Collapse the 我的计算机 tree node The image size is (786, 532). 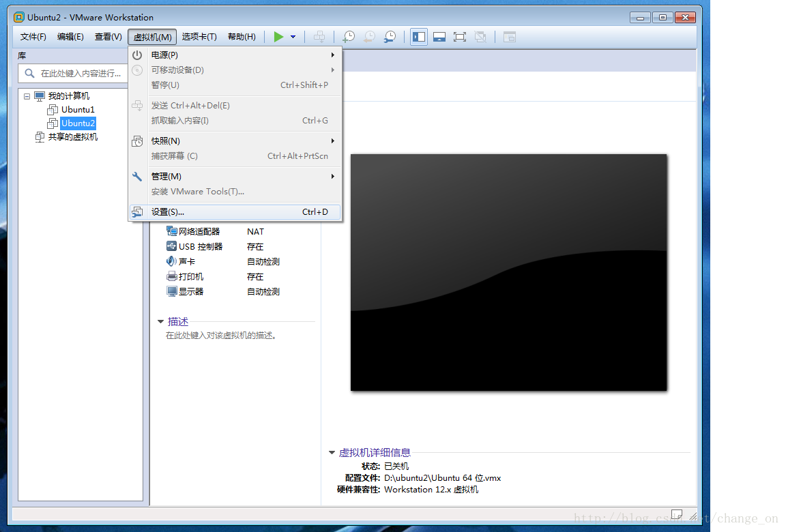[x=27, y=96]
